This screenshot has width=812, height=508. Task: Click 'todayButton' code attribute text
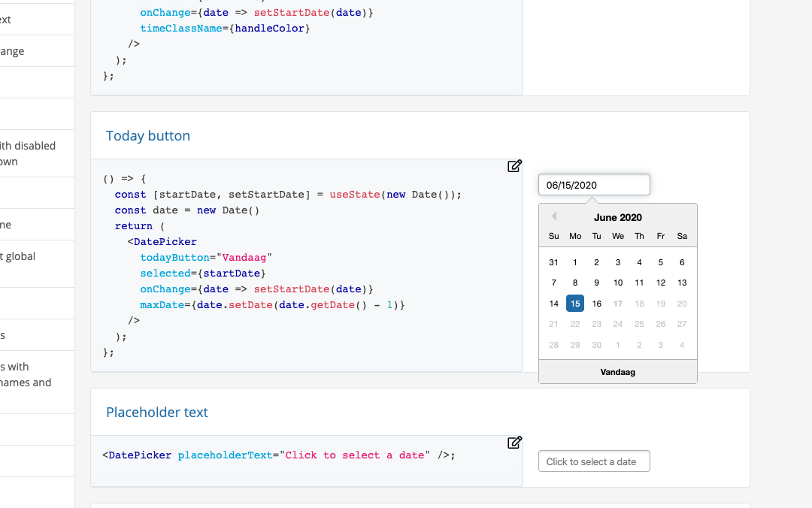(x=174, y=257)
